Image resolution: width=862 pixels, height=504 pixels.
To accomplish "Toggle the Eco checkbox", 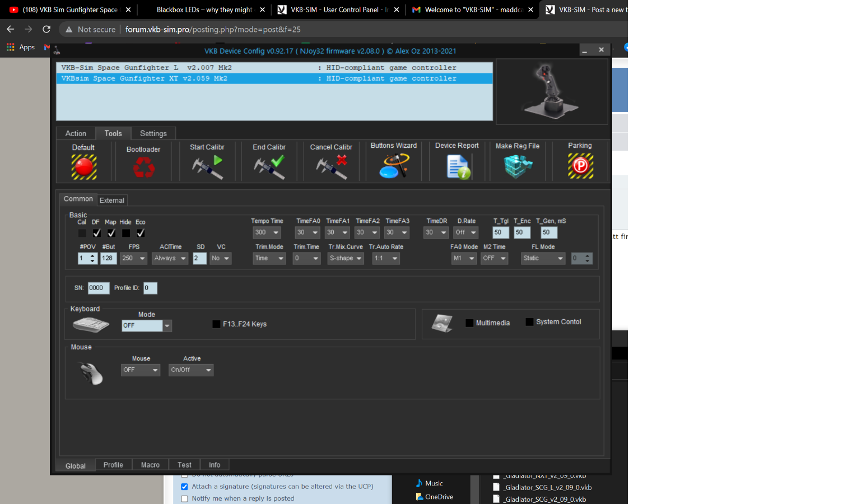I will click(x=141, y=233).
